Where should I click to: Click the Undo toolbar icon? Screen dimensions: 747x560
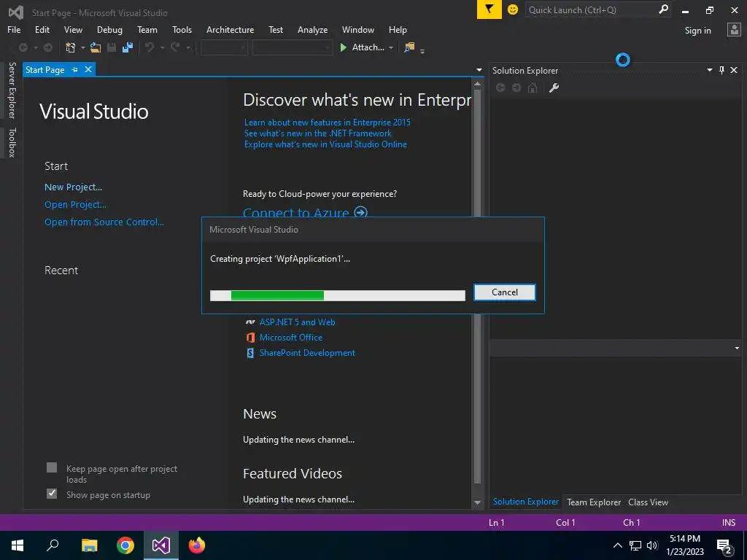point(150,47)
